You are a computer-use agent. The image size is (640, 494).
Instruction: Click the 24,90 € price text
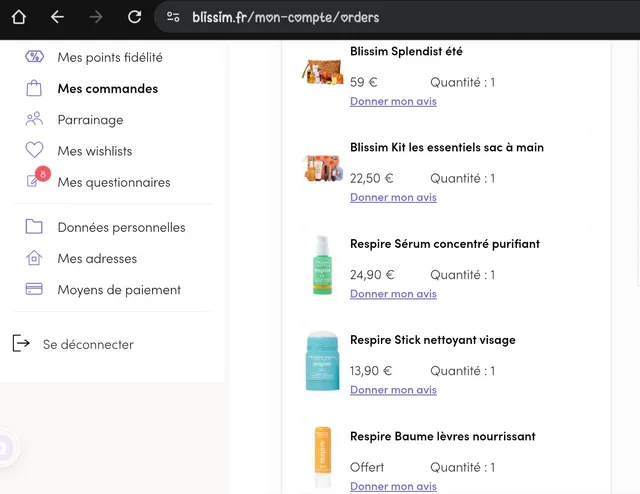pyautogui.click(x=372, y=275)
